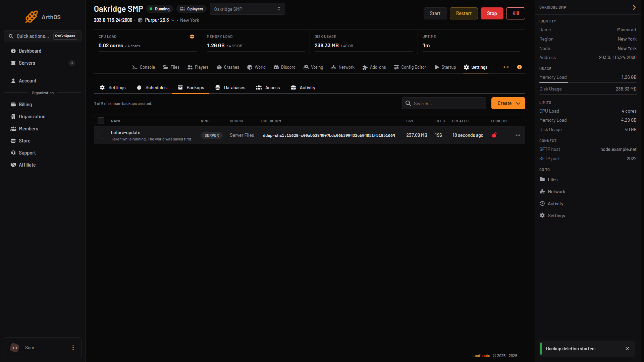This screenshot has width=644, height=362.
Task: Click the CPU Load gear settings icon
Action: [192, 37]
